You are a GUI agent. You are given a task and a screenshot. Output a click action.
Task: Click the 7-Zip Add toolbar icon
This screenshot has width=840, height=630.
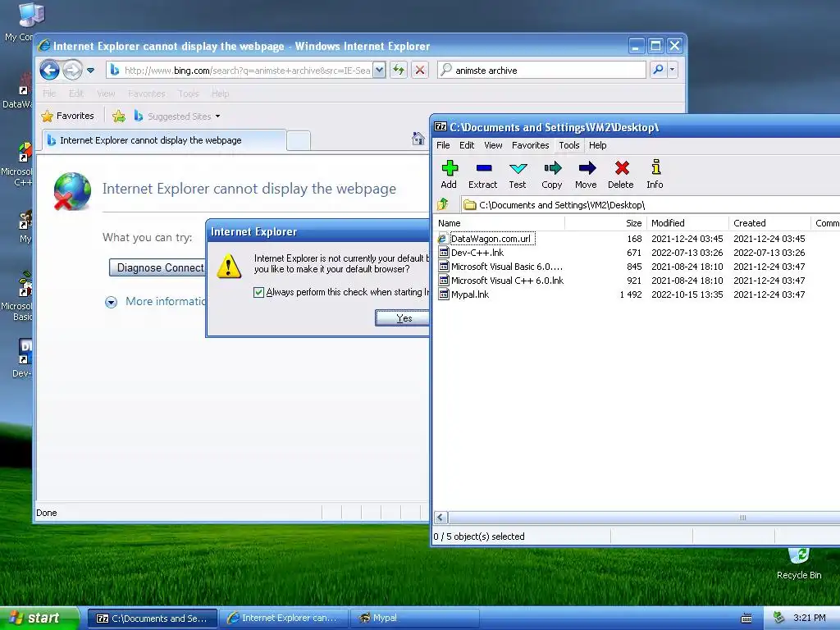click(449, 174)
